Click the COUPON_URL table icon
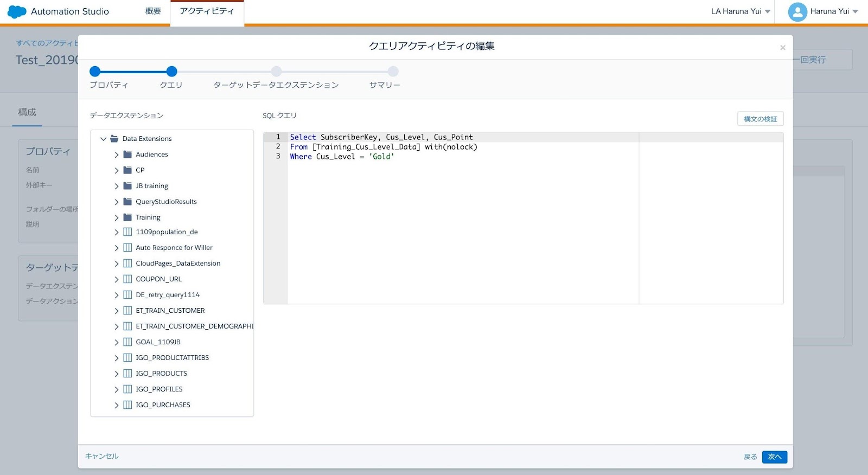Screen dimensions: 868x475 pos(127,279)
